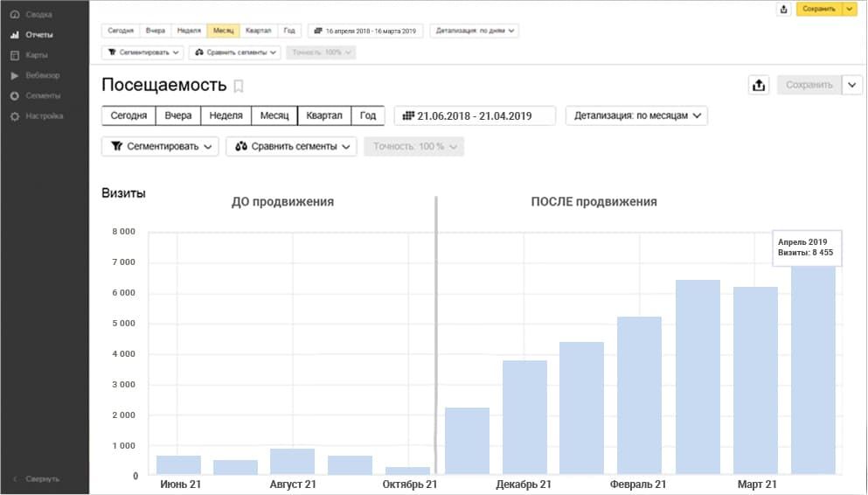Click the Сегменты circle icon
The width and height of the screenshot is (868, 495).
15,96
